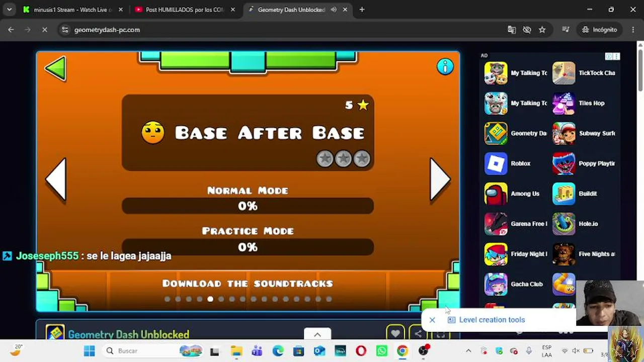Open the Among Us game icon
644x362 pixels.
click(x=496, y=194)
